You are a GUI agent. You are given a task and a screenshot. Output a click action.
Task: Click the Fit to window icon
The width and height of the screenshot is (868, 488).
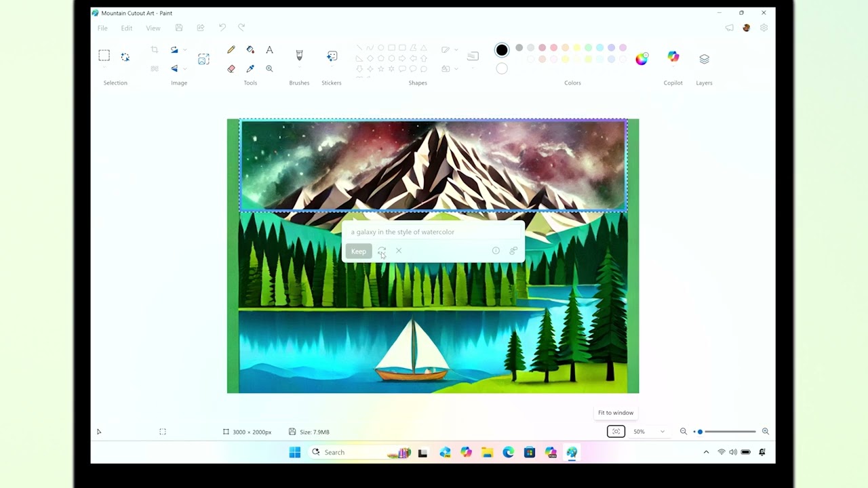pos(616,432)
